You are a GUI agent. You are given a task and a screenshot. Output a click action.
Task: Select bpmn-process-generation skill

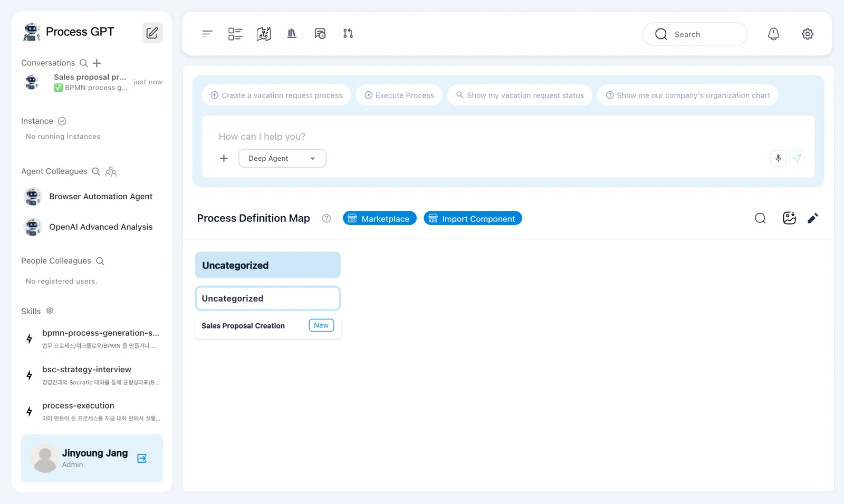point(92,339)
